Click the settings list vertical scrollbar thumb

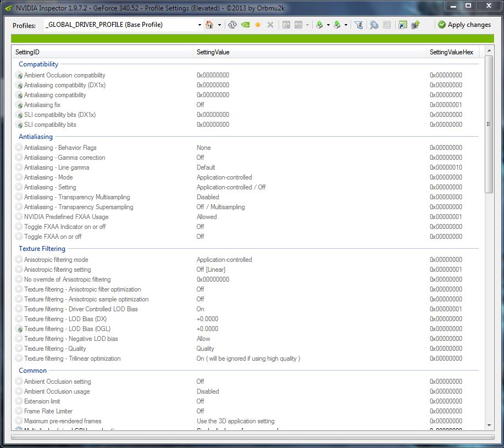[489, 124]
